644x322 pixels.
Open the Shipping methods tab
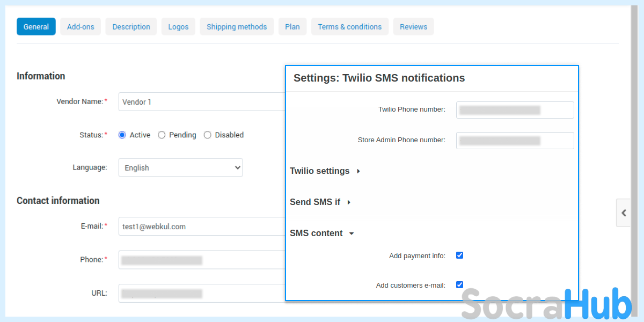coord(237,27)
